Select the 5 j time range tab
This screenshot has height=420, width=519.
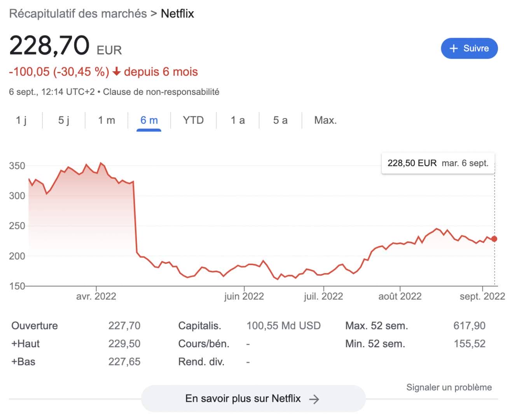coord(64,120)
